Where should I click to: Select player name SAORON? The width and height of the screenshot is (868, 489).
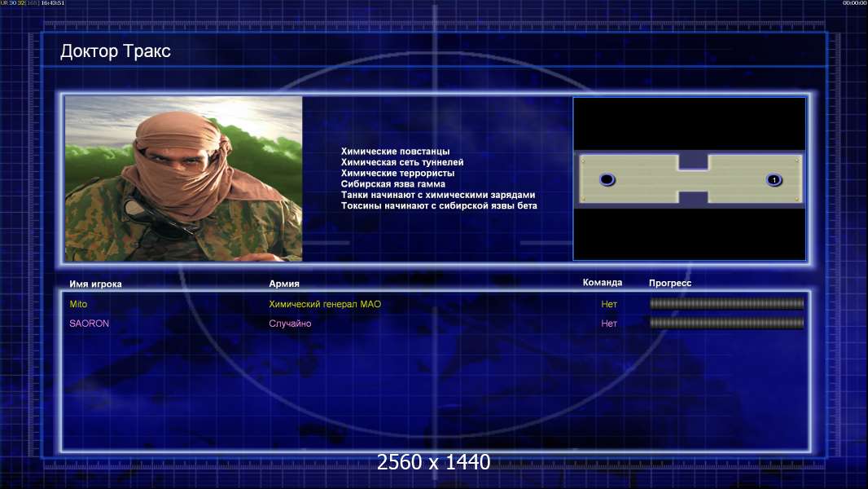tap(89, 324)
